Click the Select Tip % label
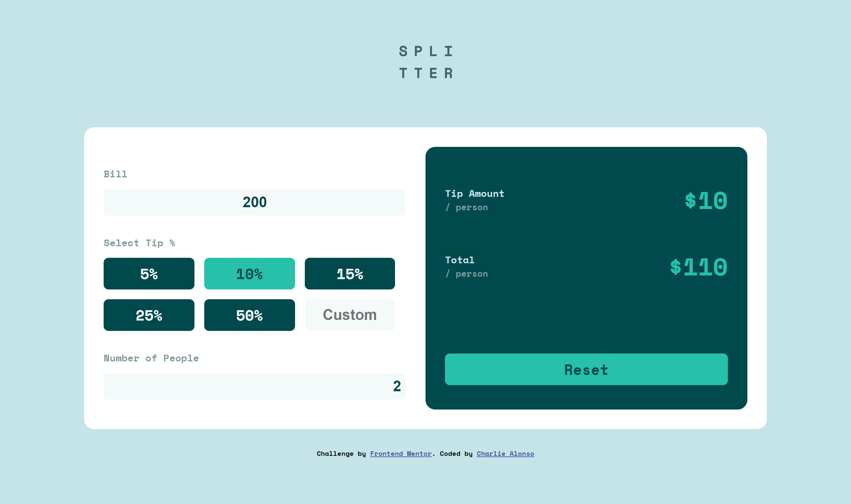The width and height of the screenshot is (851, 504). [x=139, y=243]
